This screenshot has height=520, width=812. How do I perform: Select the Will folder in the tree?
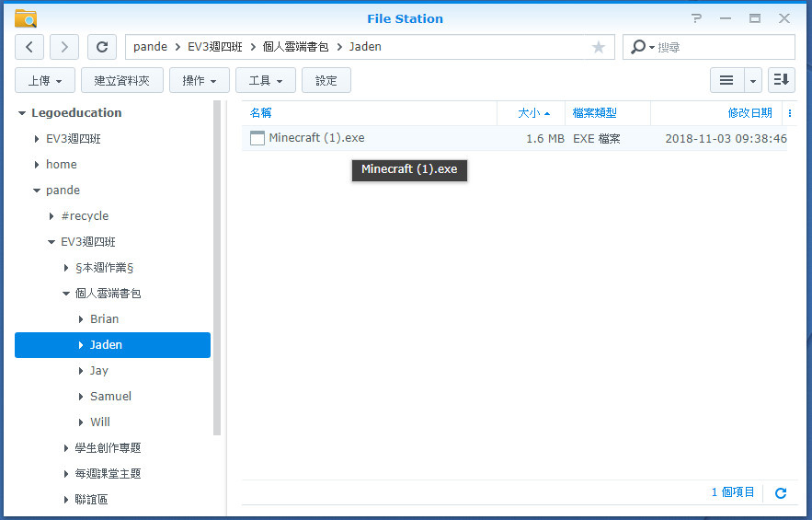100,422
